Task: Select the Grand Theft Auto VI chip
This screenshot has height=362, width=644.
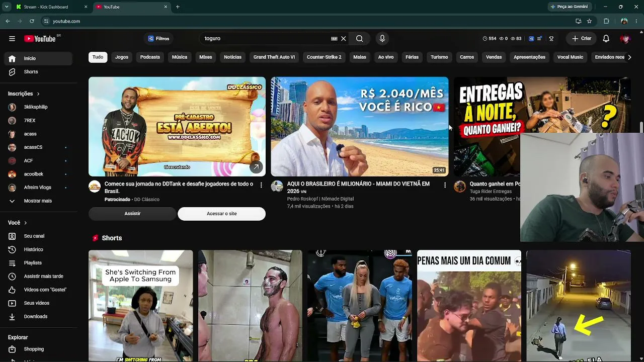Action: [x=274, y=57]
